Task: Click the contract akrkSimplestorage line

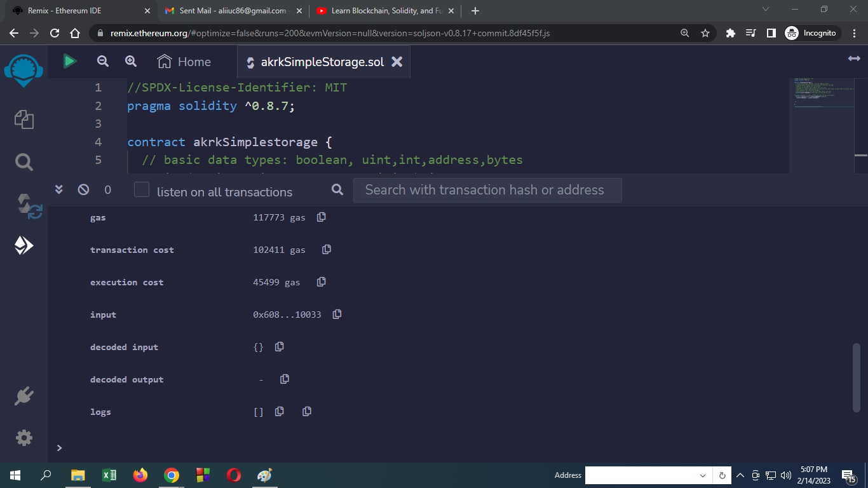Action: (229, 142)
